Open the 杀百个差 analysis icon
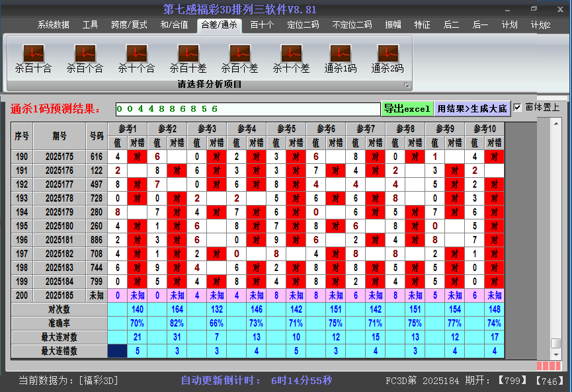 point(239,59)
